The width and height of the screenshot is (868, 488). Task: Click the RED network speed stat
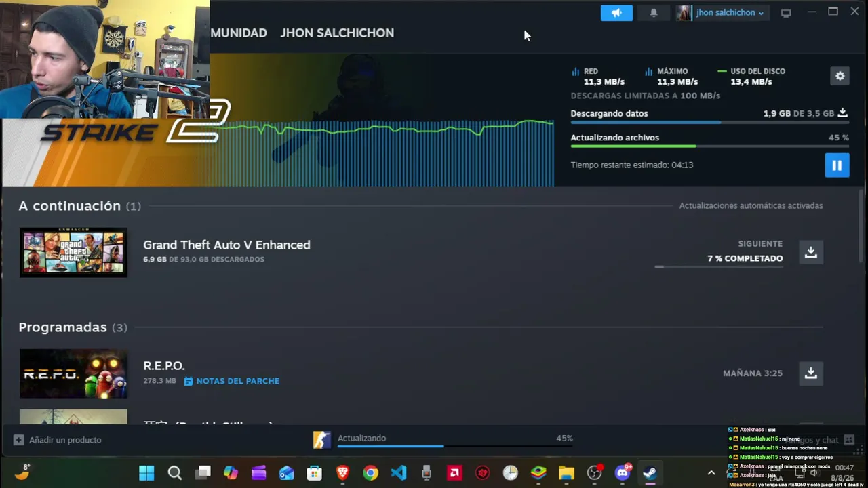click(598, 76)
